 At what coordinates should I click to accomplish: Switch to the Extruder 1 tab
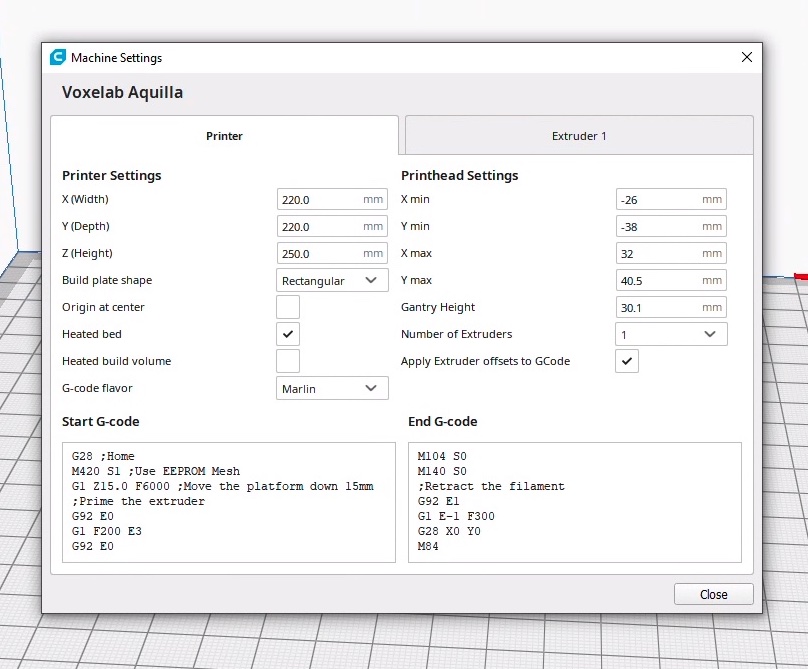click(579, 136)
